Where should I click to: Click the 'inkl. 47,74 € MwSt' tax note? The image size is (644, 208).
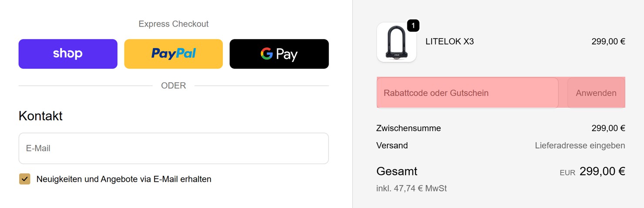[411, 188]
